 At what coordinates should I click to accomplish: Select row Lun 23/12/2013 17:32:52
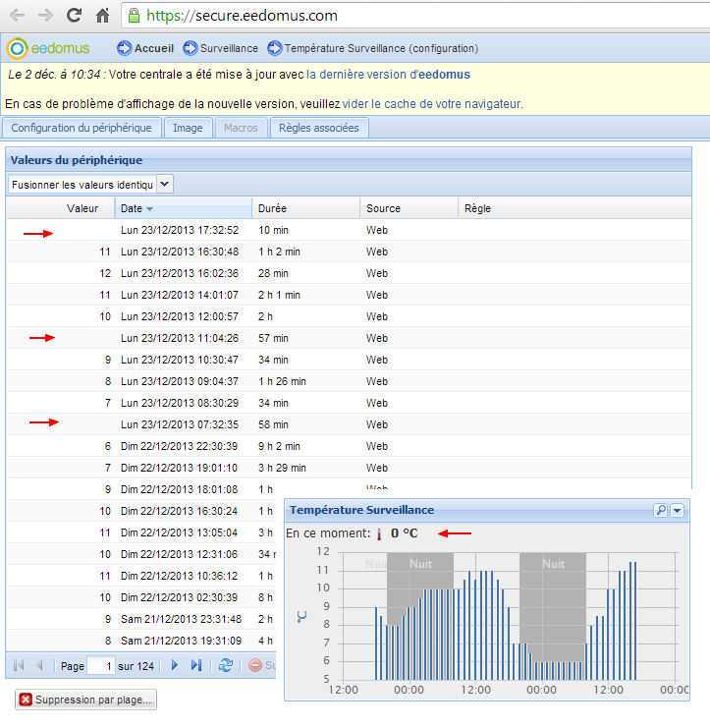[x=349, y=230]
